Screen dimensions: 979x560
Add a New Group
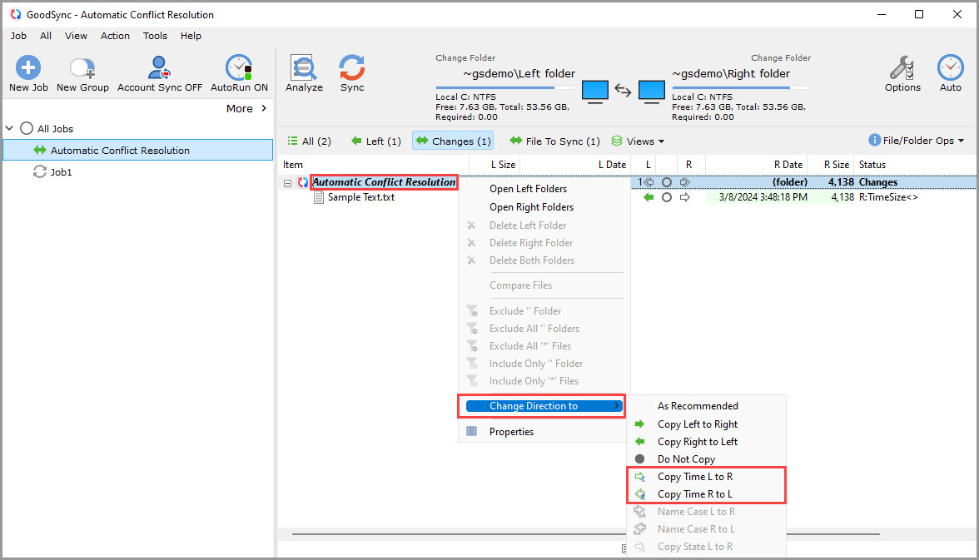pyautogui.click(x=82, y=73)
